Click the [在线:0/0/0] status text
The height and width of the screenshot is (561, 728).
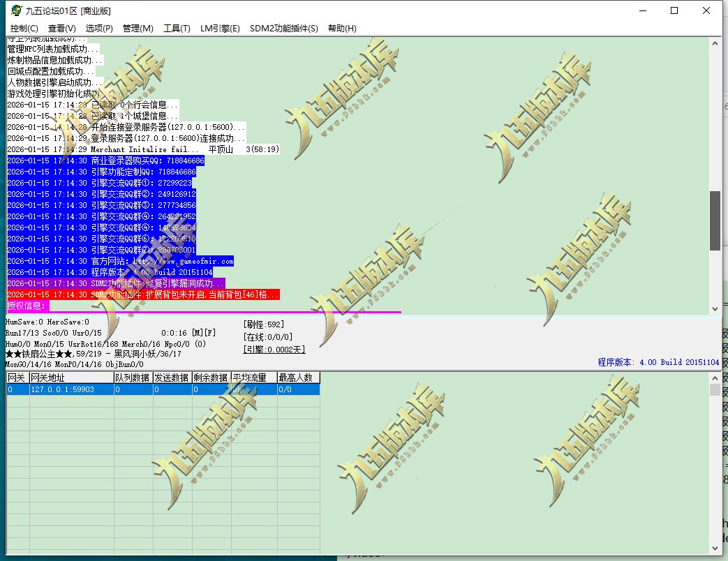pyautogui.click(x=267, y=337)
